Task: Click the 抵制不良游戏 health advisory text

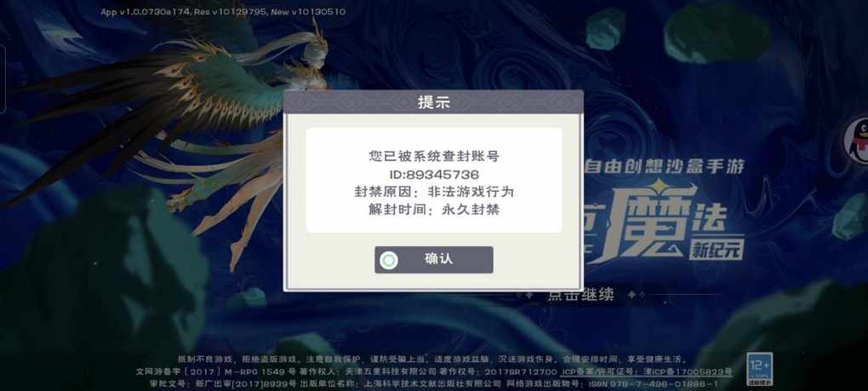Action: click(432, 359)
